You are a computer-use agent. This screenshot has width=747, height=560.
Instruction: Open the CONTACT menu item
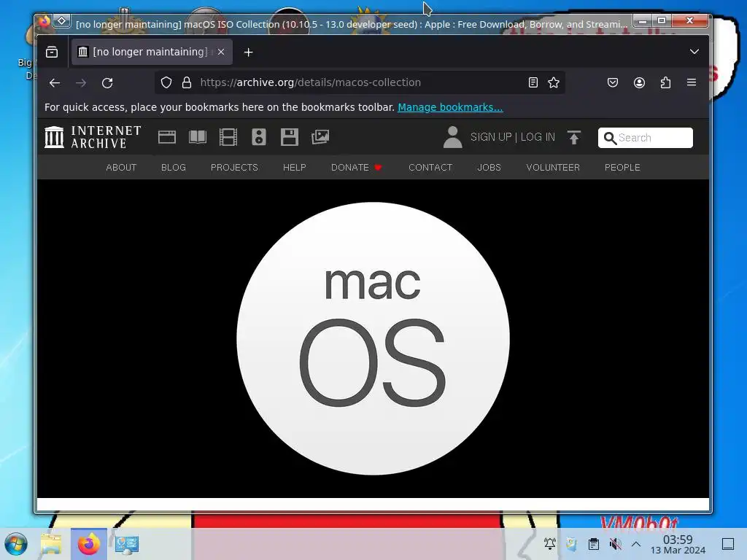(x=430, y=168)
